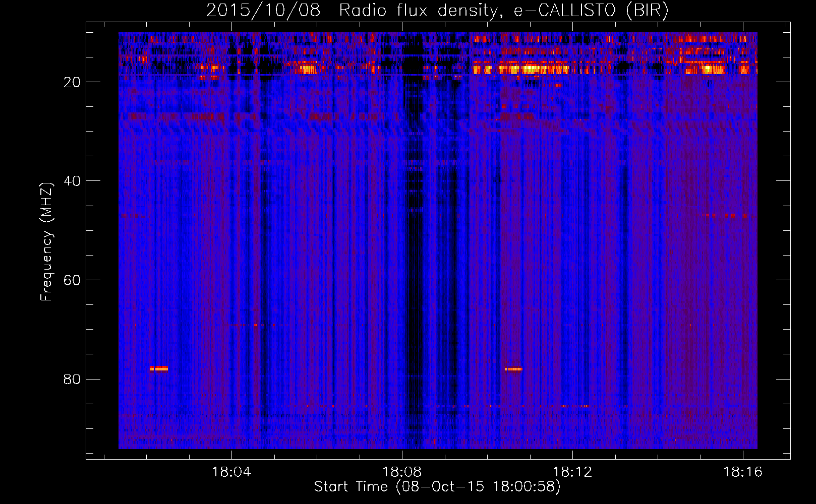Click the frequency tick label "40"
Image resolution: width=816 pixels, height=504 pixels.
73,181
